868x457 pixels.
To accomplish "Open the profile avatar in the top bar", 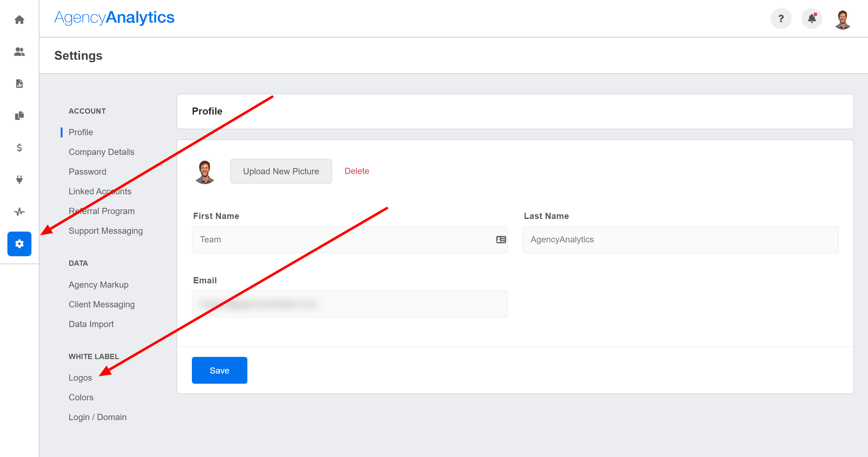I will [x=842, y=19].
